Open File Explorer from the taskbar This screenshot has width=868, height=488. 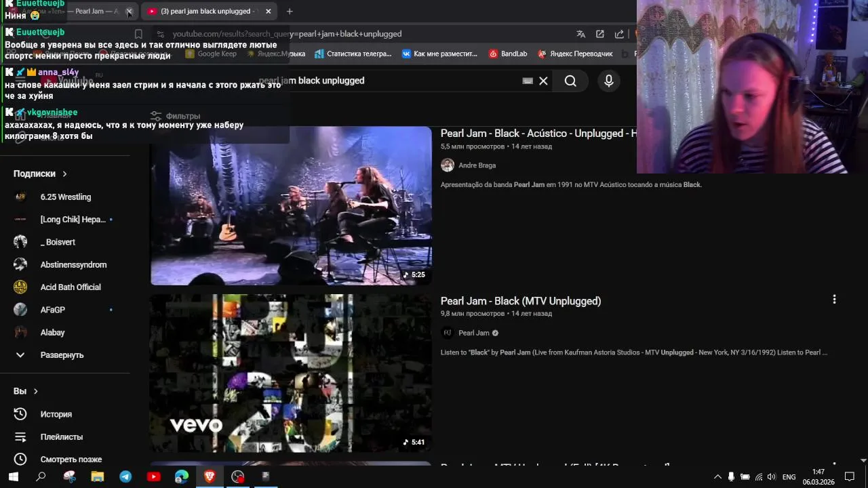(98, 477)
